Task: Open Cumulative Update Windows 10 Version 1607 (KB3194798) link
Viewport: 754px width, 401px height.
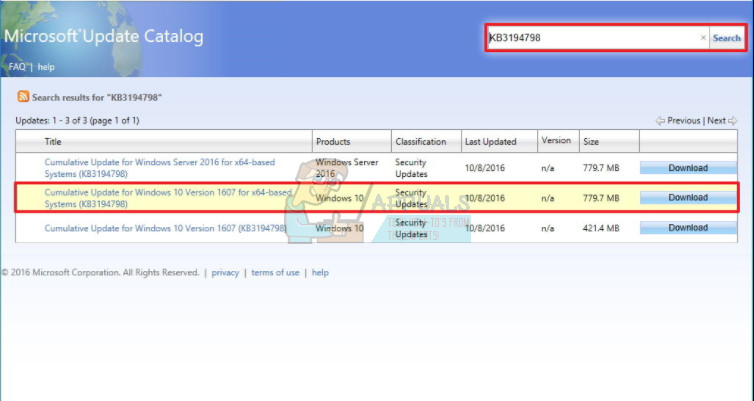Action: pyautogui.click(x=165, y=228)
